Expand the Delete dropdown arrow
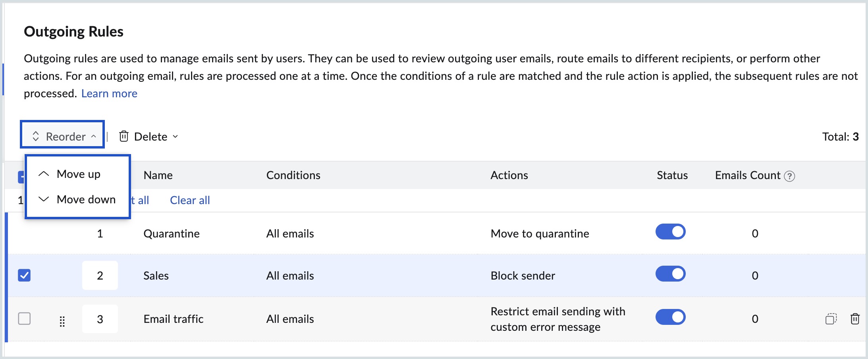 pos(175,137)
